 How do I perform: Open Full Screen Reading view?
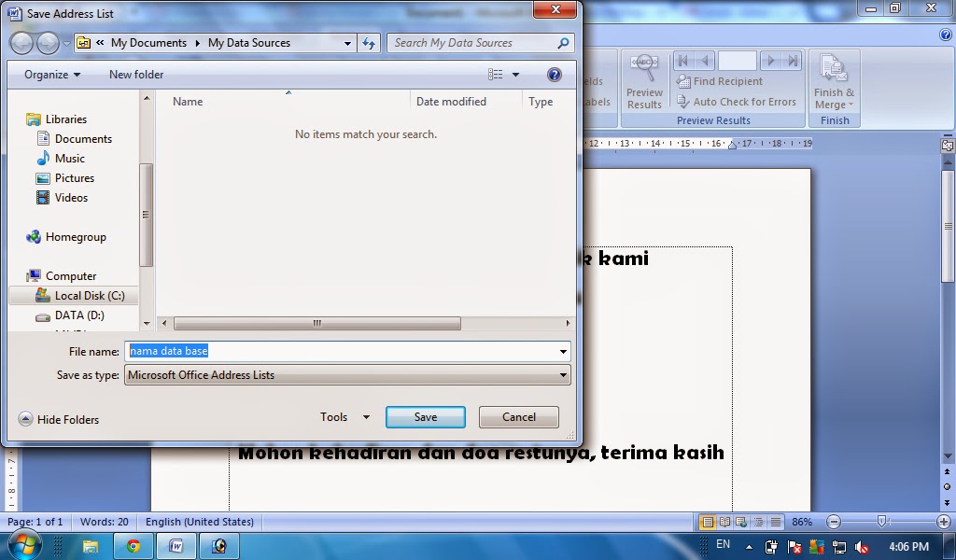(x=724, y=522)
